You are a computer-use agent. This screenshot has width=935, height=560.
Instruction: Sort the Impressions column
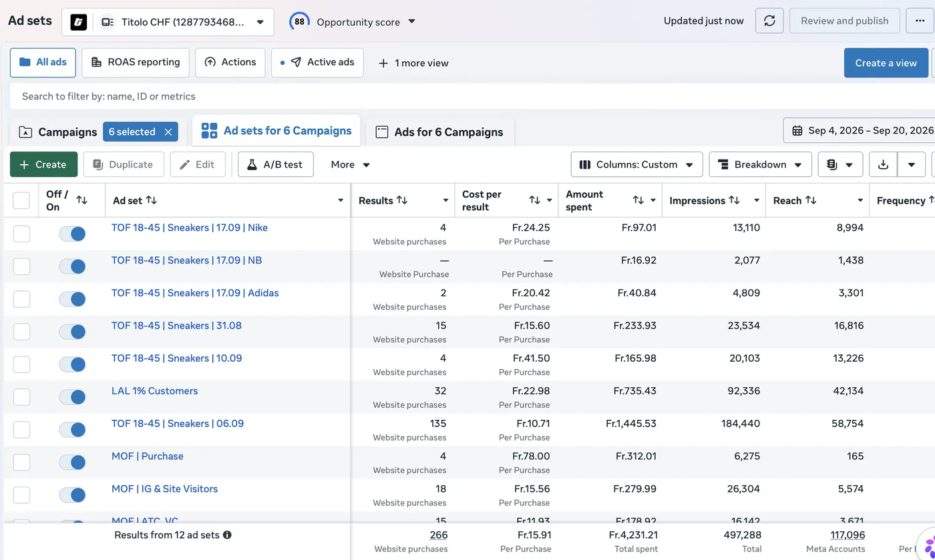pos(734,200)
